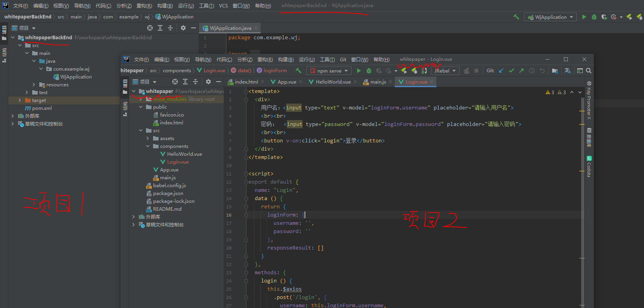644x308 pixels.
Task: Open 文件(F) menu in whitepaper window
Action: [141, 60]
